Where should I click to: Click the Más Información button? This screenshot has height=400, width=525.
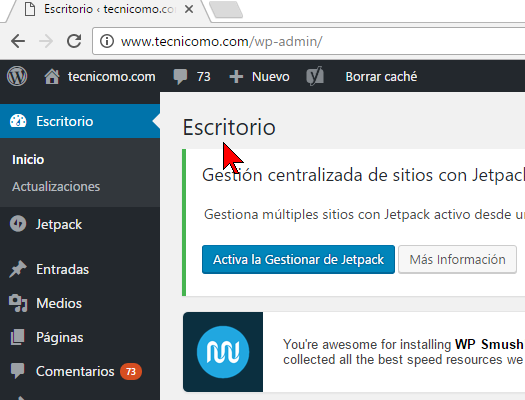pos(457,259)
